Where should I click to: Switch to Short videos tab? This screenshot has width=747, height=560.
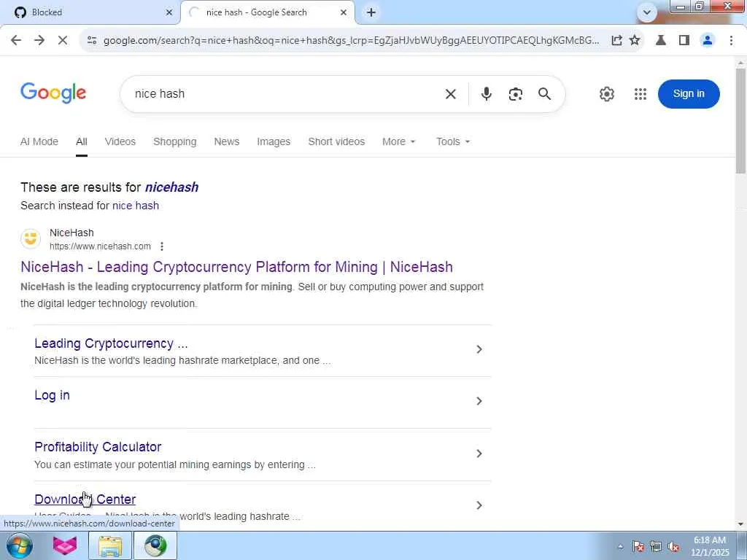point(336,141)
